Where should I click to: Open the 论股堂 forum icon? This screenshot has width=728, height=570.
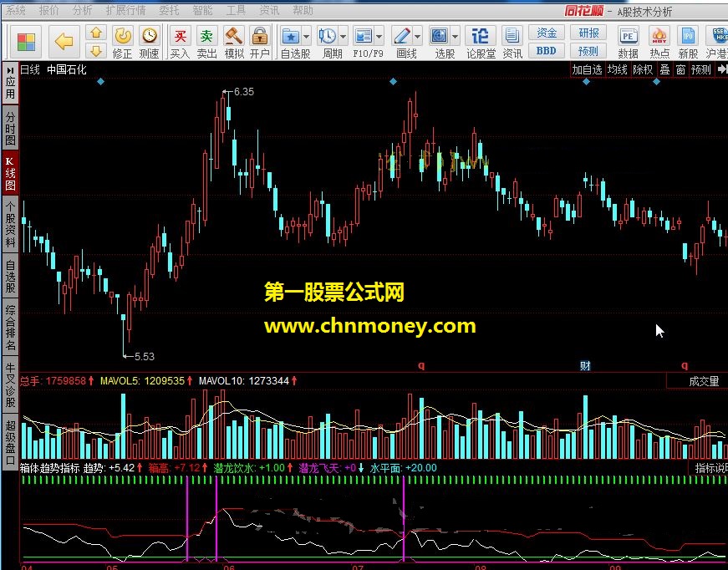480,36
